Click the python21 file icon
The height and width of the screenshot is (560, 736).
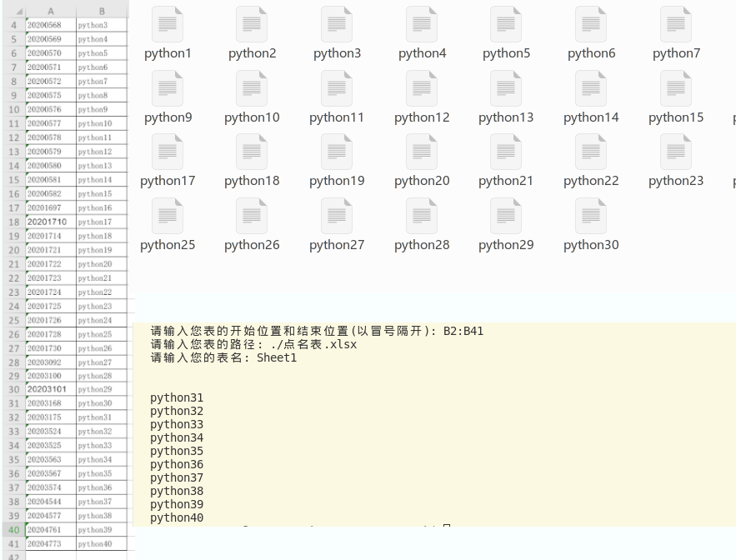[x=506, y=152]
